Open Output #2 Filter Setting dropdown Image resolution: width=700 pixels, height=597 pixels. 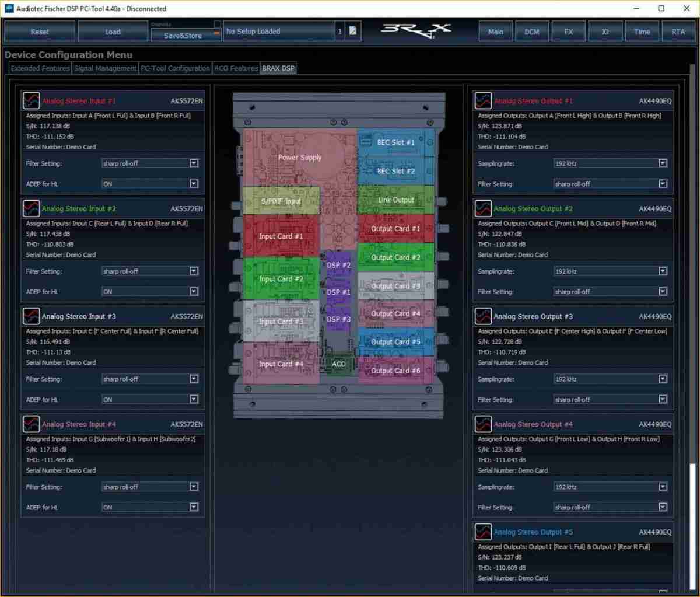click(611, 292)
